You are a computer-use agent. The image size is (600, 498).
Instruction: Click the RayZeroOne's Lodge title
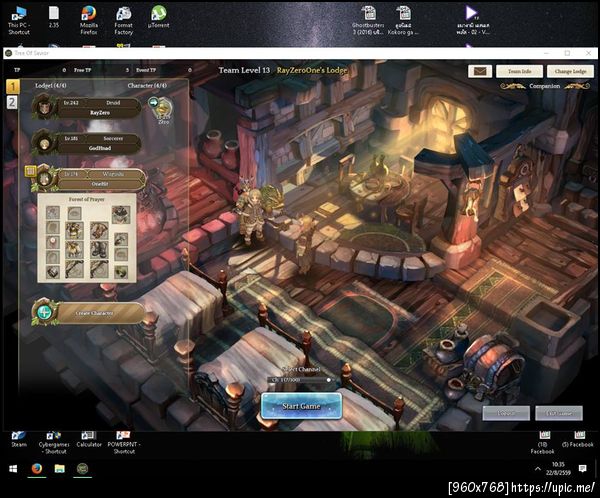[312, 70]
